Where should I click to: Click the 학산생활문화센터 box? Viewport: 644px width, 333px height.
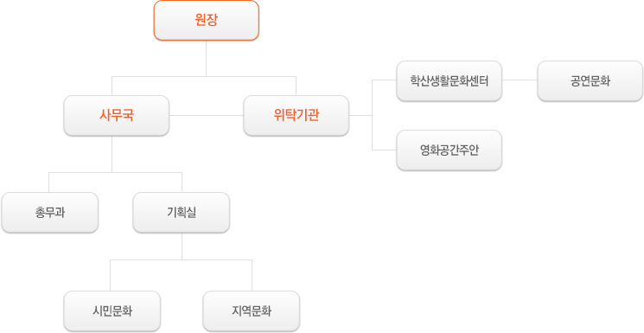pos(449,81)
